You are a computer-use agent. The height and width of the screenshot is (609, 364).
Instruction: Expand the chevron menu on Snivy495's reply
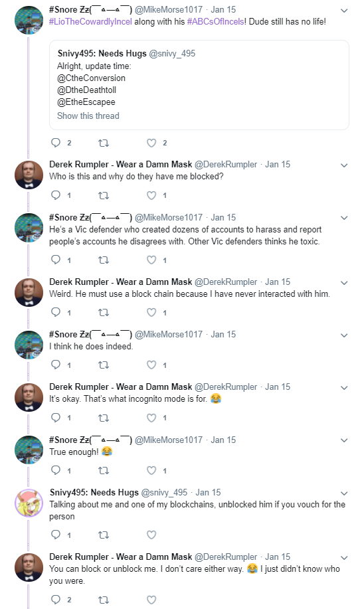pyautogui.click(x=344, y=493)
